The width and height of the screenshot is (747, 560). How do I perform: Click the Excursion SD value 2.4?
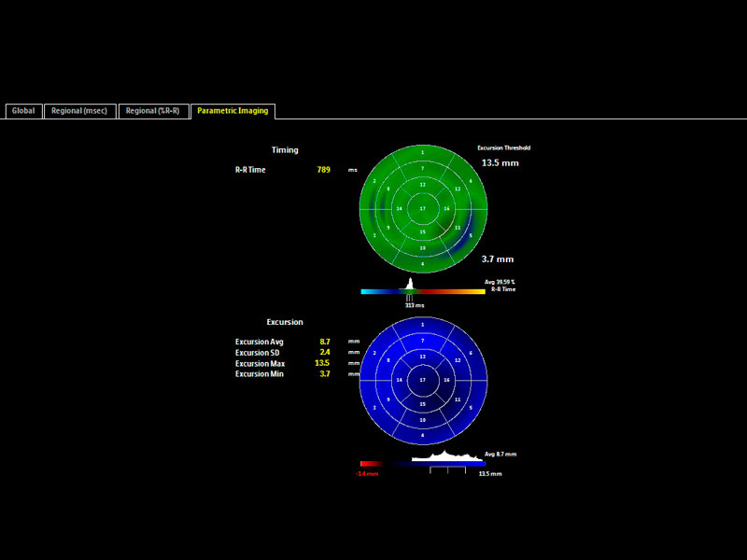click(x=325, y=353)
